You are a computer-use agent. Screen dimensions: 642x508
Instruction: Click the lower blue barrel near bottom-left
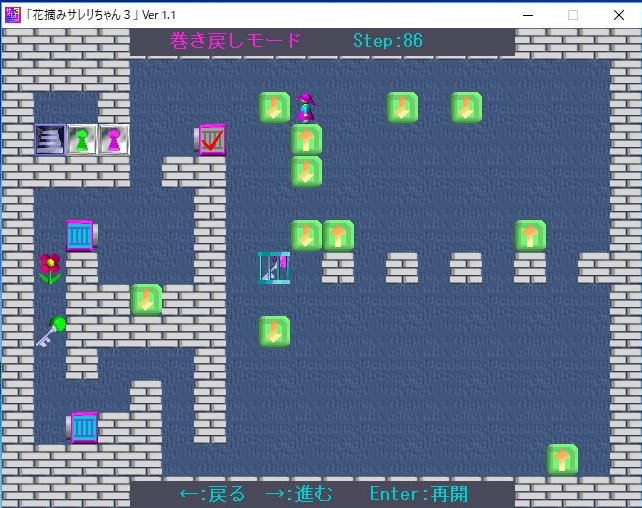tap(83, 427)
